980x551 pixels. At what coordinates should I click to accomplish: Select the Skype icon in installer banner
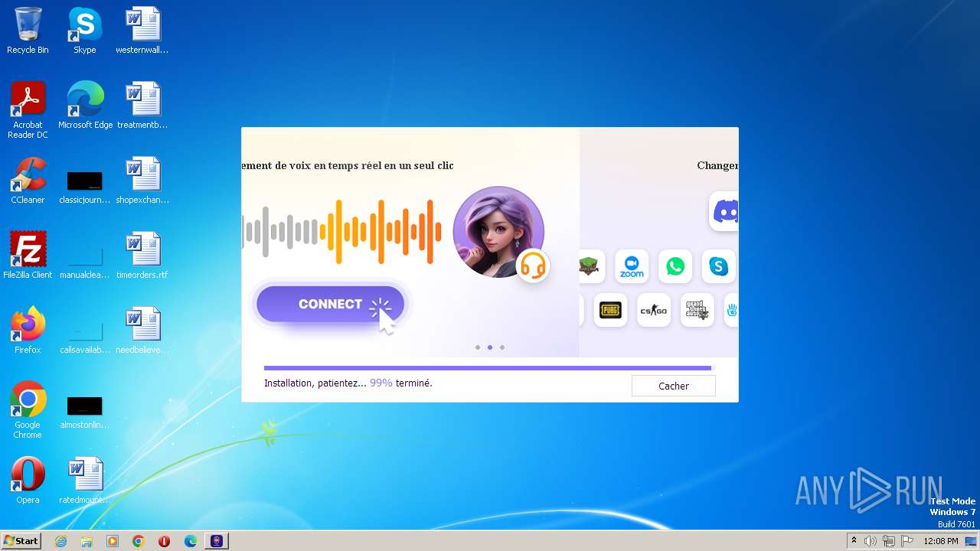click(718, 266)
